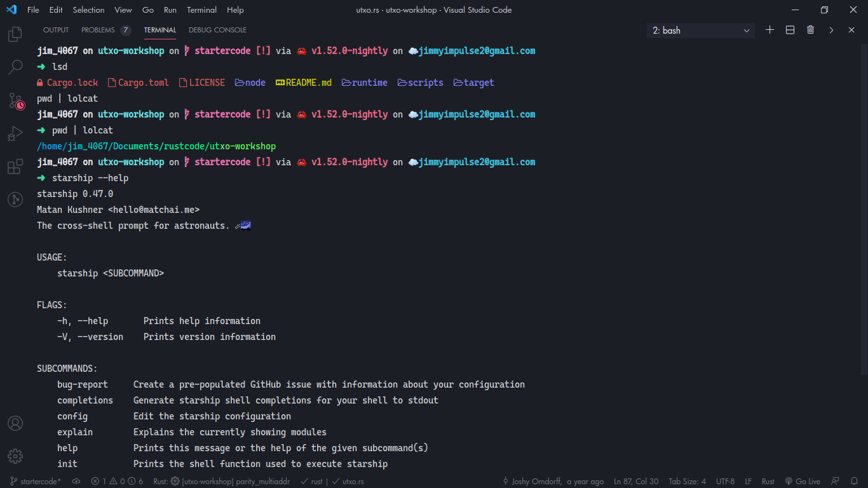Click the errors and warnings counter
The width and height of the screenshot is (868, 488).
tap(118, 481)
